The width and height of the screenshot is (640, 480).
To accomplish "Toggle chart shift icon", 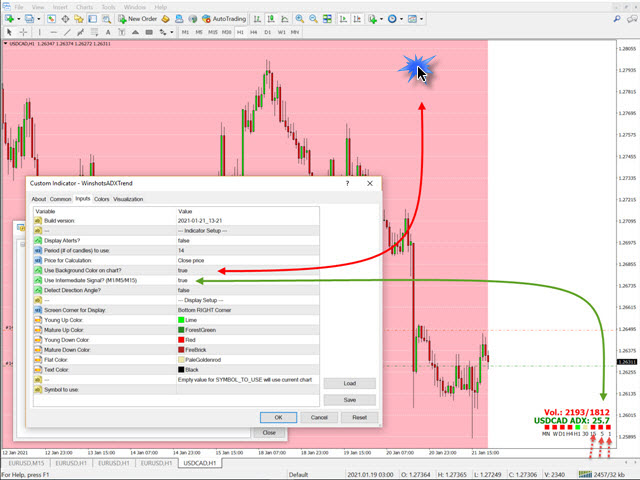I will click(x=357, y=19).
